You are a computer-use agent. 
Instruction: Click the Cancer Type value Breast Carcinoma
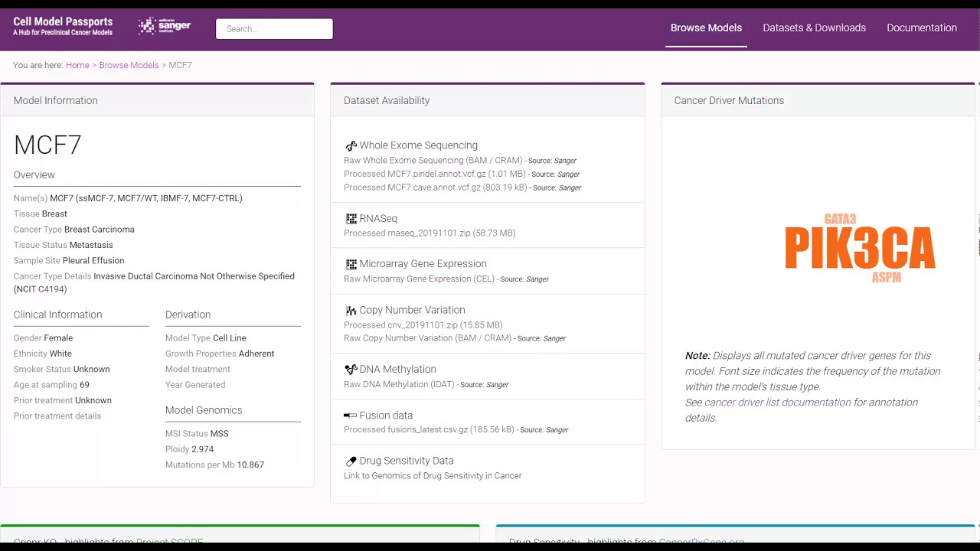coord(100,230)
